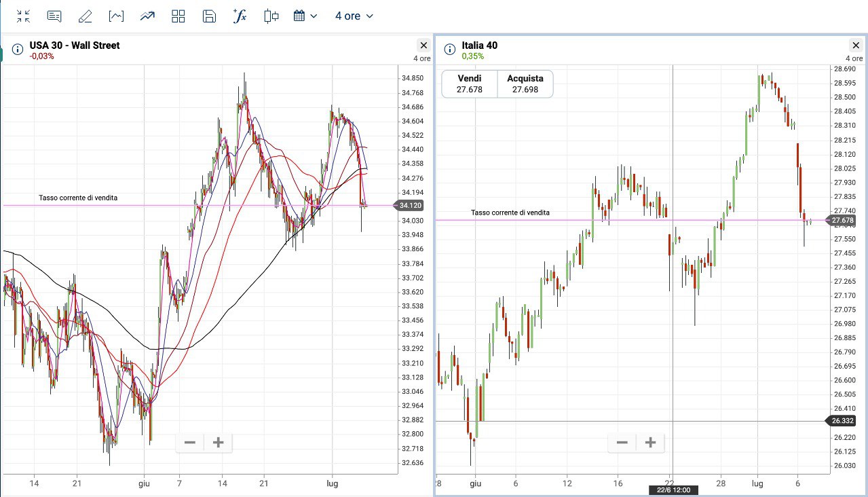868x497 pixels.
Task: Show info for USA 30 - Wall Street
Action: pyautogui.click(x=18, y=50)
